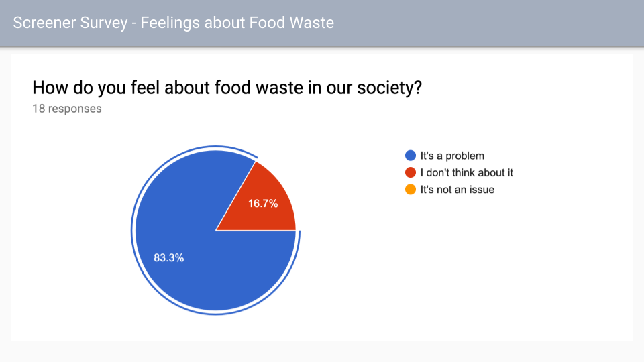Click the 83.3% label on the blue slice

[x=169, y=257]
